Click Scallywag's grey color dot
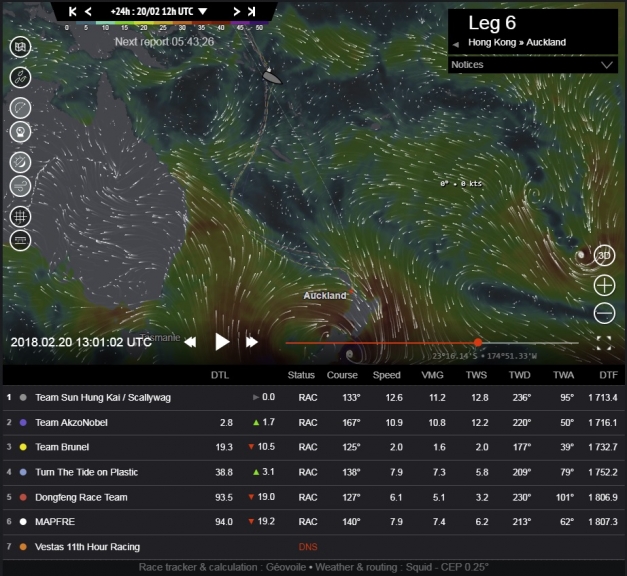Viewport: 627px width, 576px height. (23, 398)
